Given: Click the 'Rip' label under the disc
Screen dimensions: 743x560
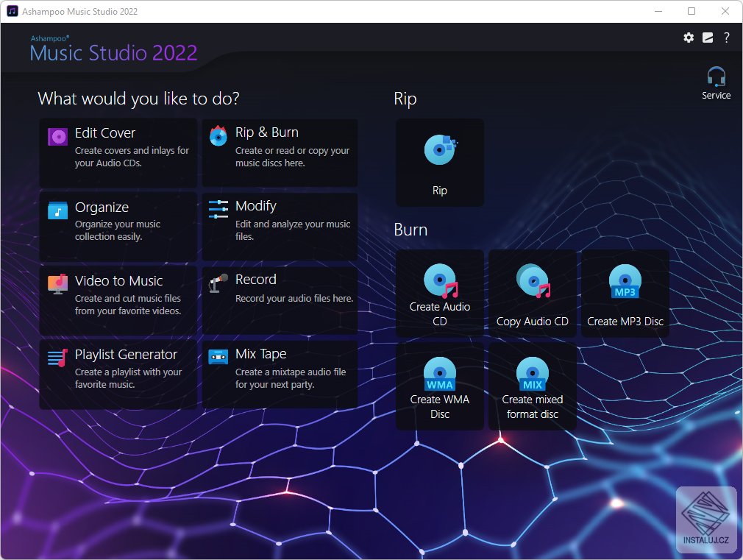Looking at the screenshot, I should [440, 191].
